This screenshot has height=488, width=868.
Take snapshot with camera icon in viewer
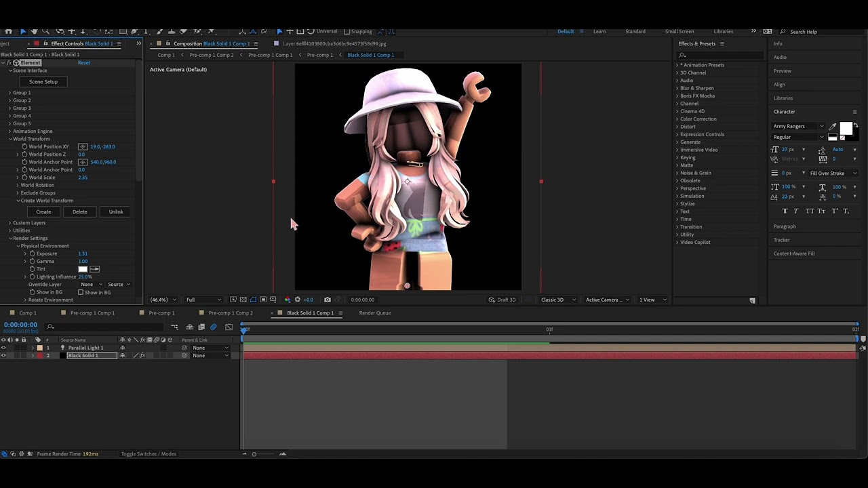(x=328, y=300)
